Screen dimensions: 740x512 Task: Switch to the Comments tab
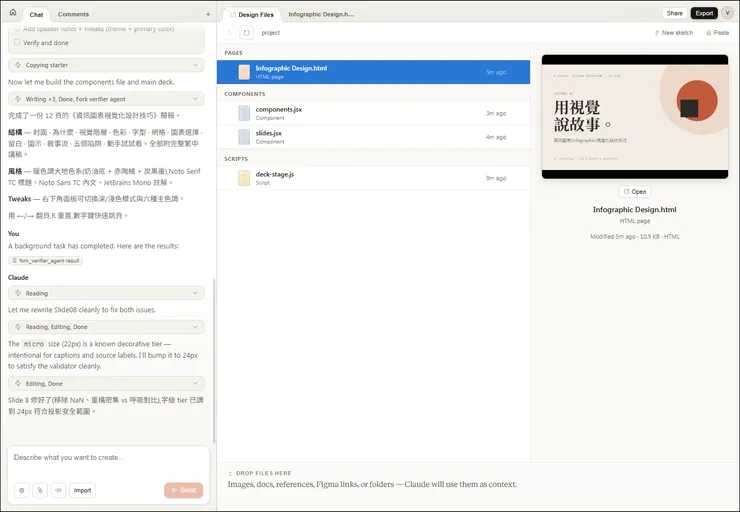click(x=73, y=14)
